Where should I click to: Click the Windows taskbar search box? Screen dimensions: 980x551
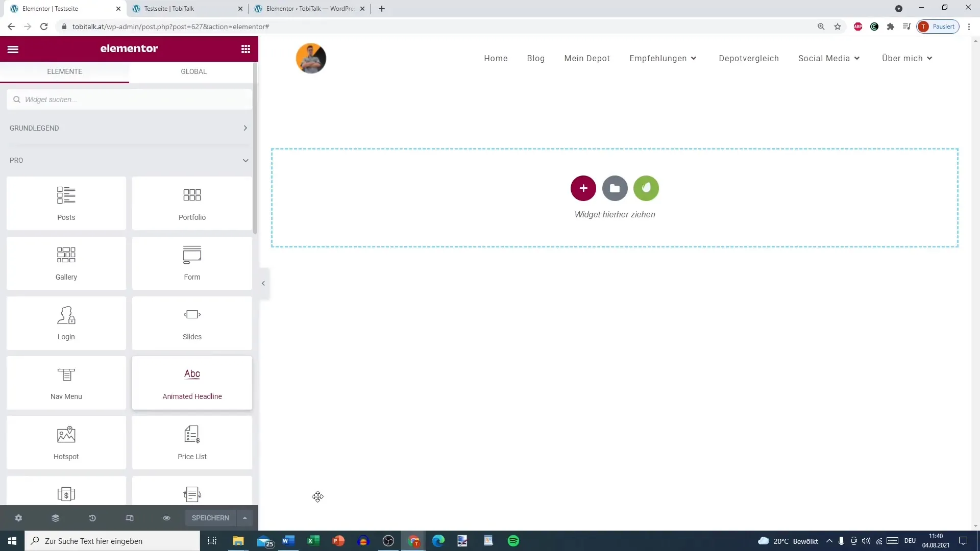(x=112, y=541)
